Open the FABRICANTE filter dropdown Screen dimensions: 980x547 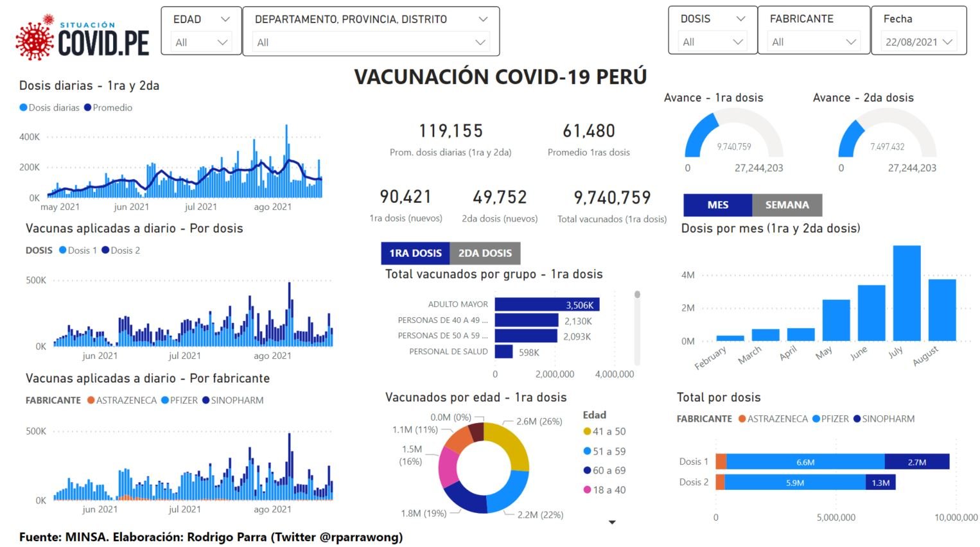pos(813,42)
